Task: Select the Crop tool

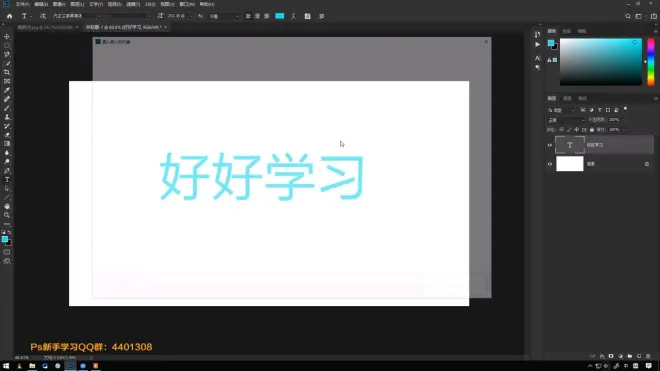Action: (x=7, y=72)
